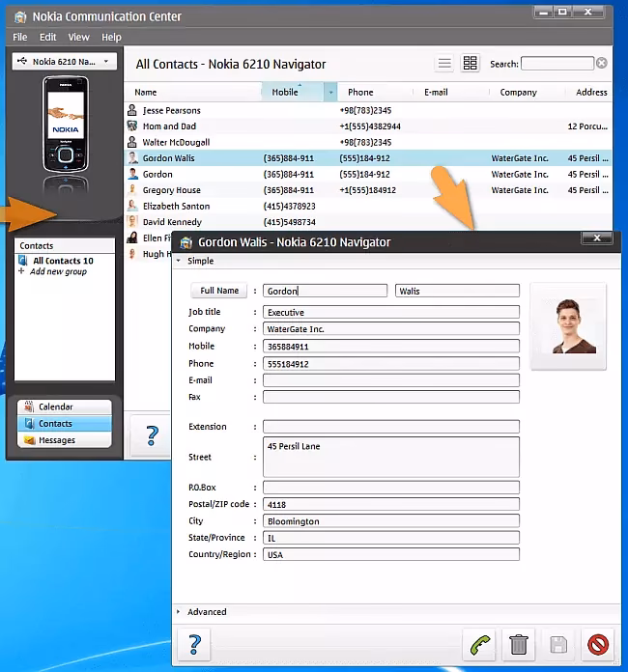This screenshot has width=628, height=672.
Task: Click Add new group link
Action: (x=58, y=271)
